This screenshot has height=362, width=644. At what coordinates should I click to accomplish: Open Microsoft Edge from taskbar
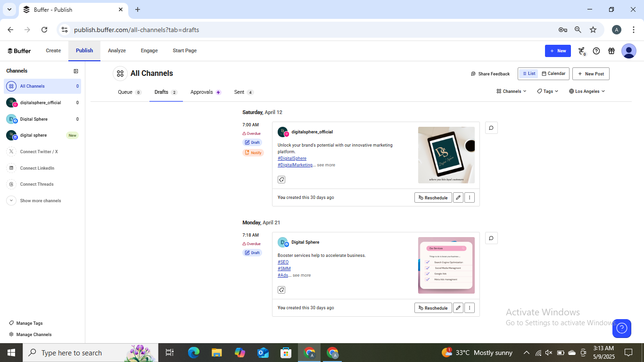click(194, 353)
